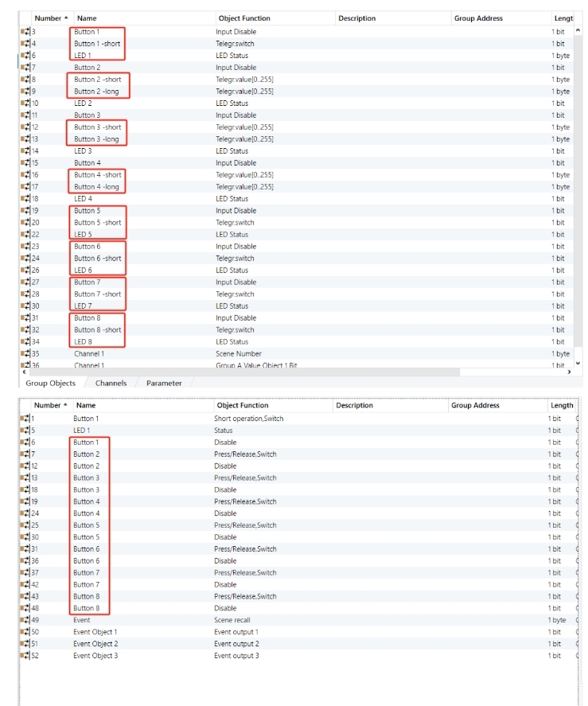The image size is (588, 706).
Task: Click the icon next to Button 2 -long
Action: 24,92
